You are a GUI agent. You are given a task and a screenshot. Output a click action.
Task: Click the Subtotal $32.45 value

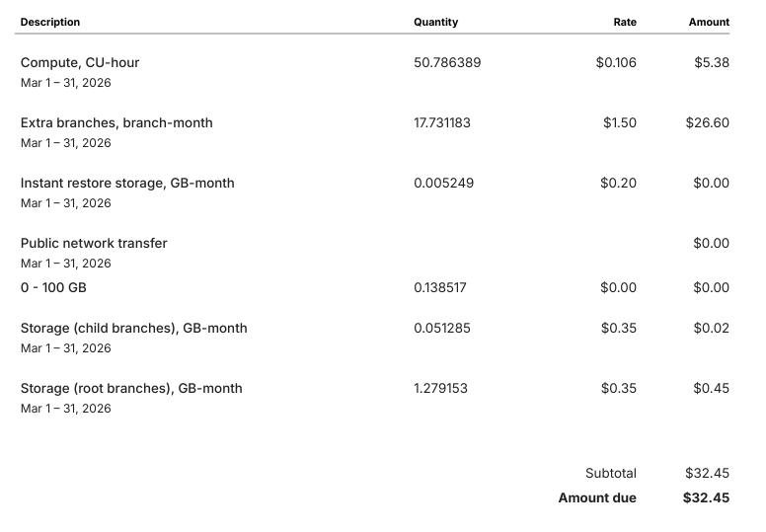707,473
